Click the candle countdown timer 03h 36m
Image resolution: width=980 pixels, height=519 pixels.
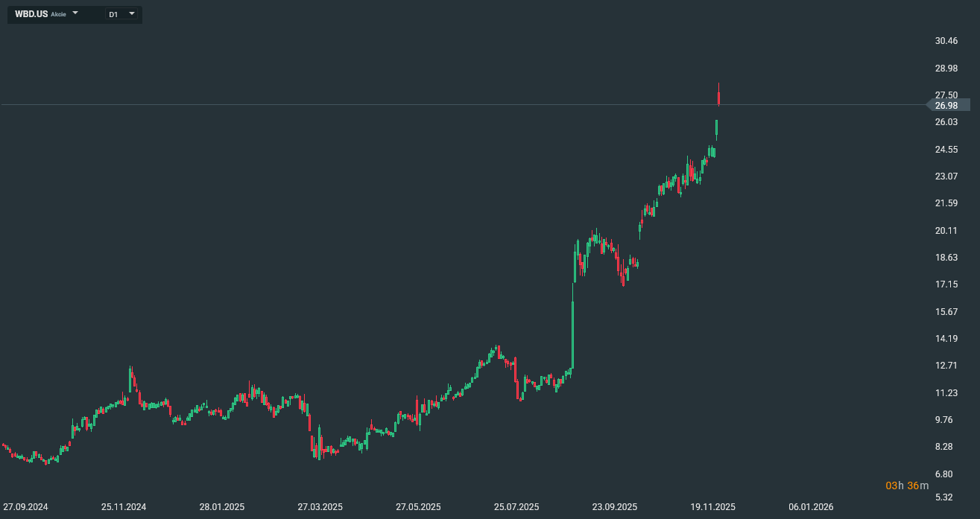[x=907, y=485]
